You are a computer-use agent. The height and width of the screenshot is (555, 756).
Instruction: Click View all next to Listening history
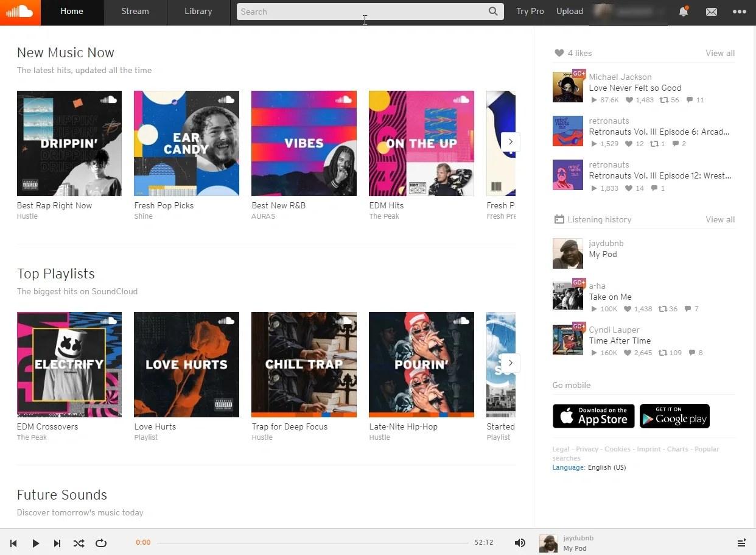(720, 219)
